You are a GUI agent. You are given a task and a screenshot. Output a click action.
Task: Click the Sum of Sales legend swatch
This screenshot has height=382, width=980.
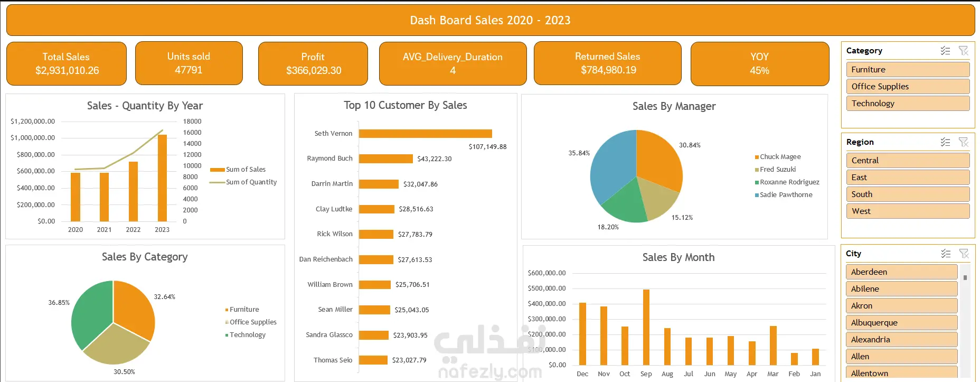point(218,170)
